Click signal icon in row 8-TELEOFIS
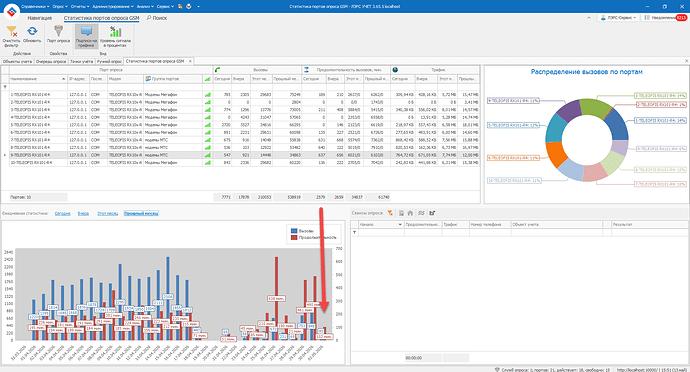Image resolution: width=690 pixels, height=372 pixels. pyautogui.click(x=207, y=147)
